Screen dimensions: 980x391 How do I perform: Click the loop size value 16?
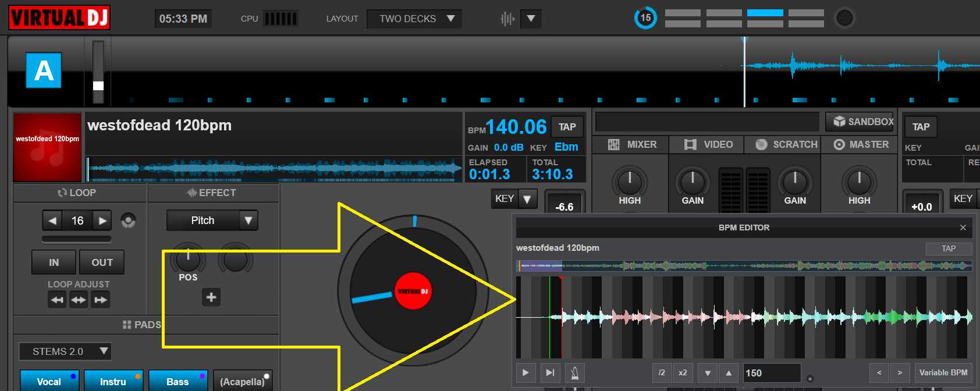pos(77,221)
